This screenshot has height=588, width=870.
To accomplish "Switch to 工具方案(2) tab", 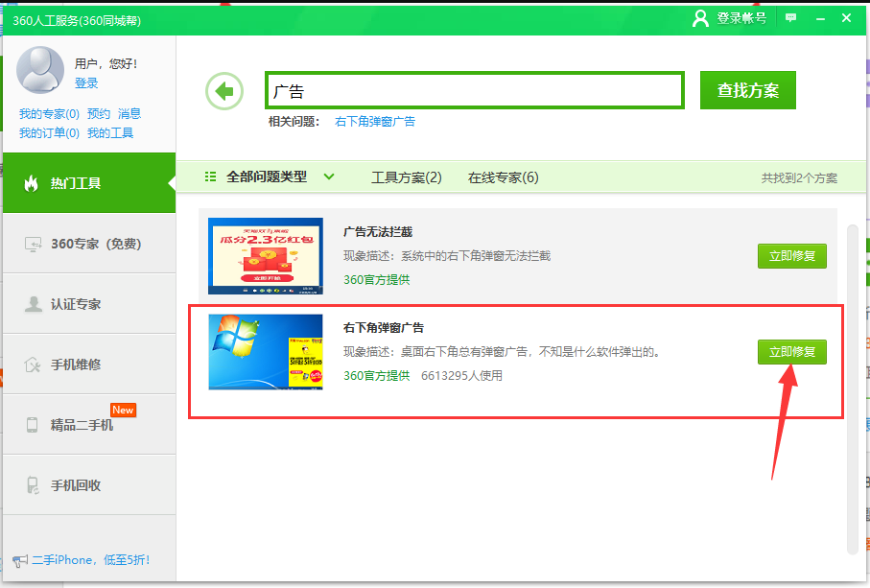I will click(x=406, y=177).
